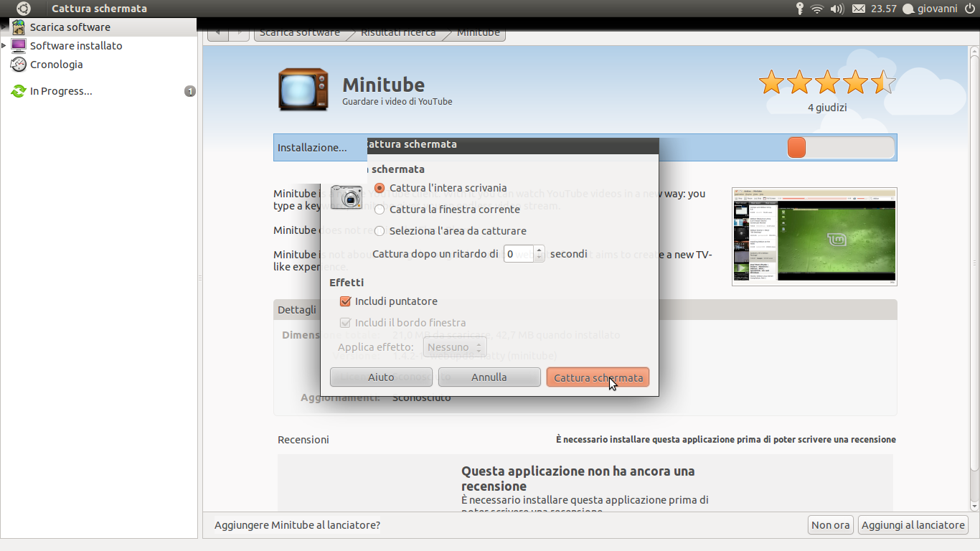Click the Installazione... status text
Viewport: 980px width, 551px height.
point(312,148)
